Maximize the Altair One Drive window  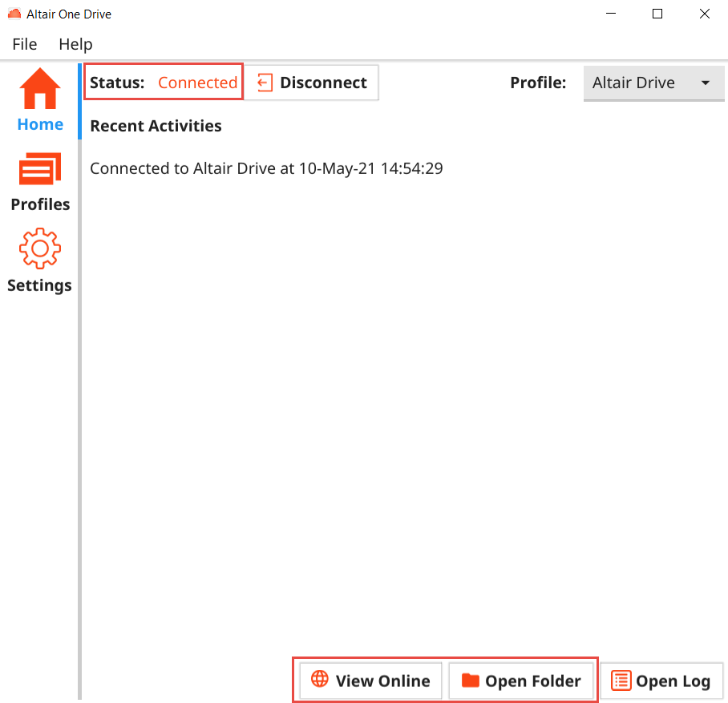(657, 14)
